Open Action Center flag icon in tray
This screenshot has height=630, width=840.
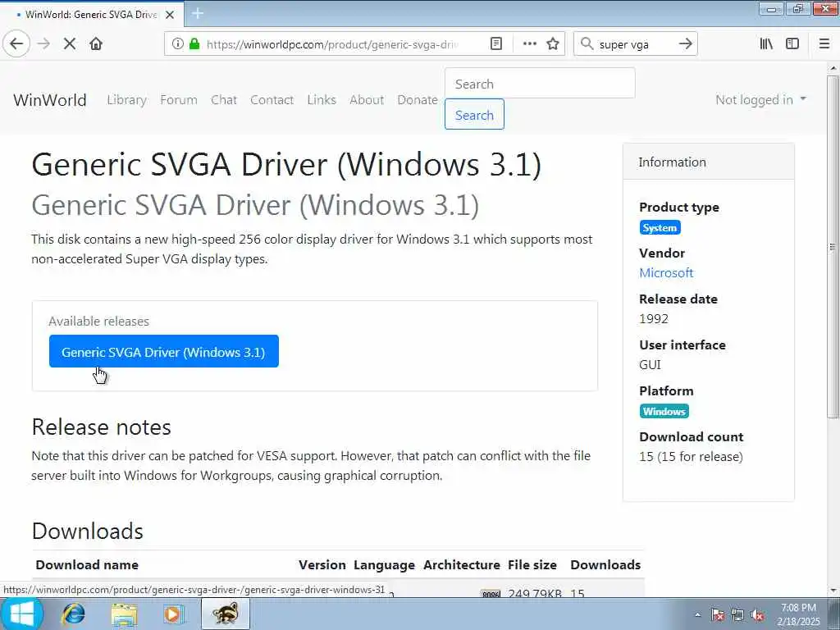(717, 614)
